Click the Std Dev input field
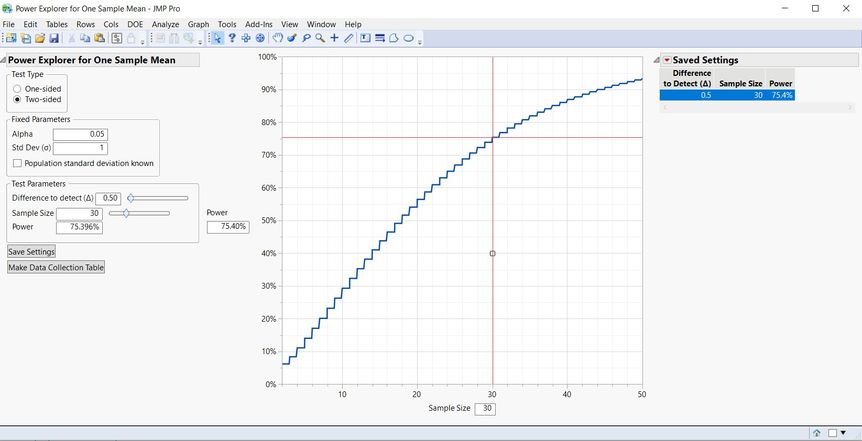The image size is (862, 441). [x=80, y=148]
